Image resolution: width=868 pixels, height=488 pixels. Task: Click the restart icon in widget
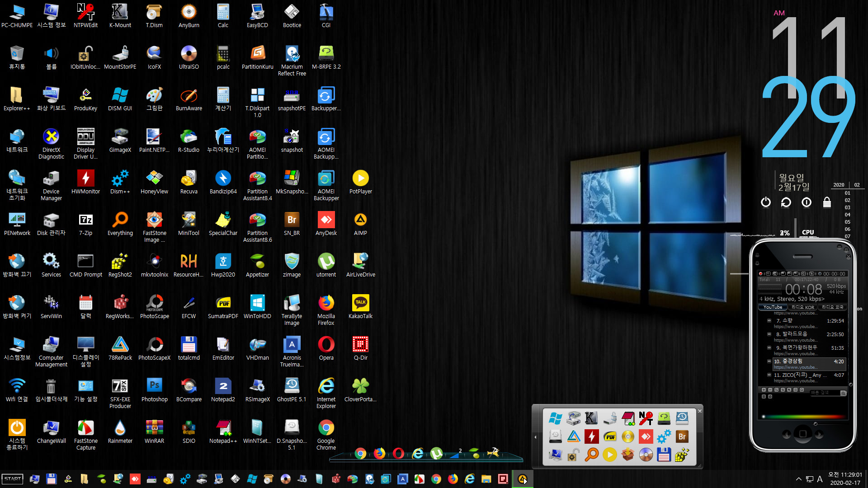tap(786, 202)
